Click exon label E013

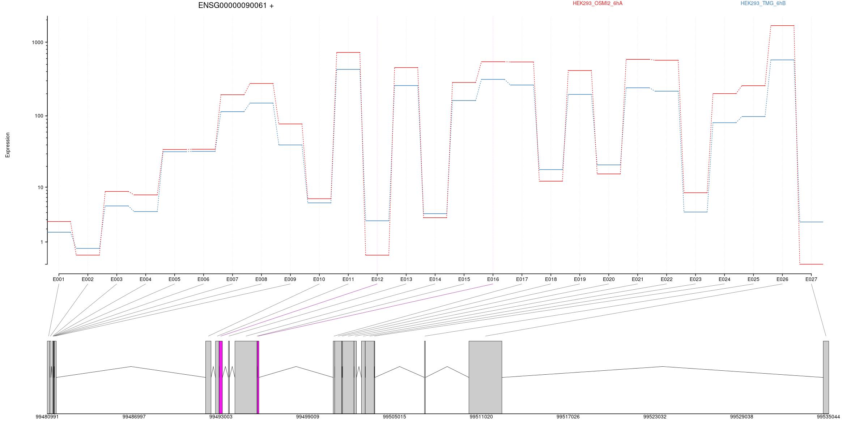tap(406, 279)
